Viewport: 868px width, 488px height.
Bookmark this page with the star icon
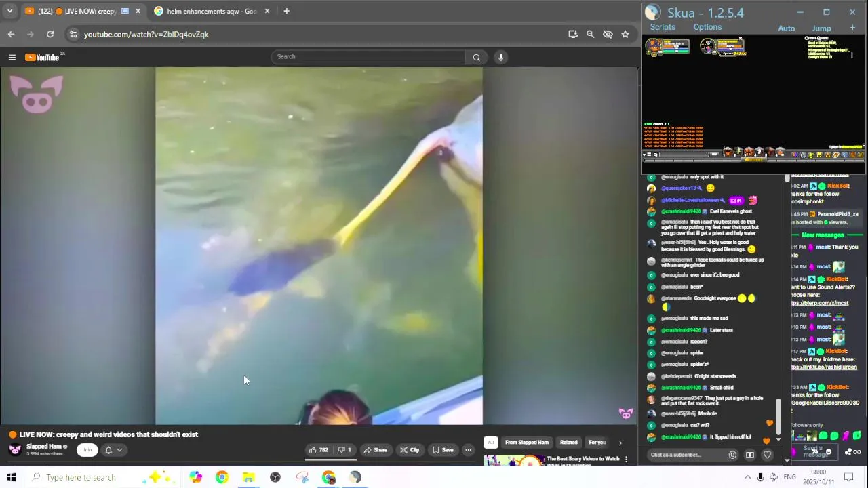click(625, 34)
